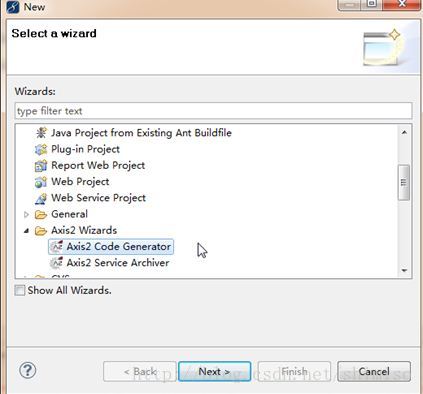Open help via the question mark icon

point(28,370)
